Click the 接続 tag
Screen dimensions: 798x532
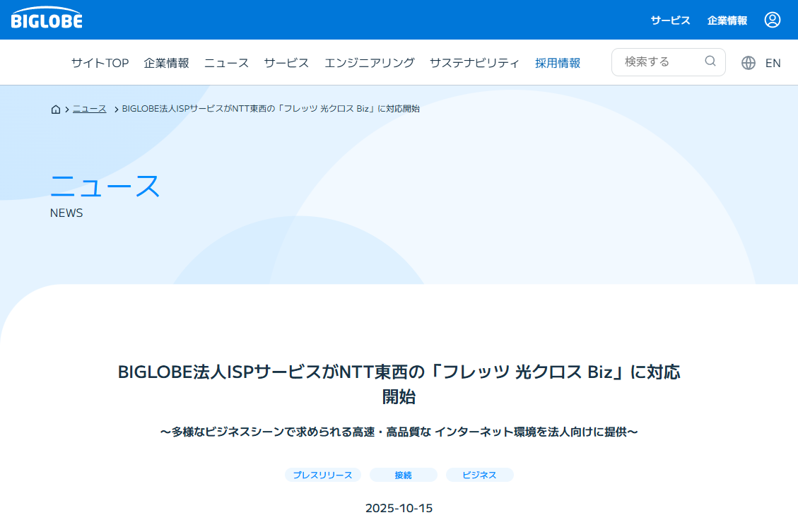click(403, 475)
